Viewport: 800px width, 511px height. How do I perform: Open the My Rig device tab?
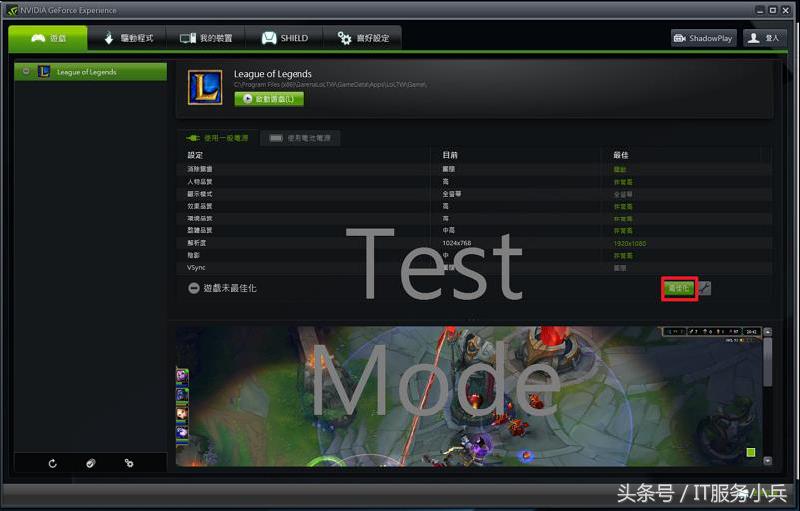(206, 38)
